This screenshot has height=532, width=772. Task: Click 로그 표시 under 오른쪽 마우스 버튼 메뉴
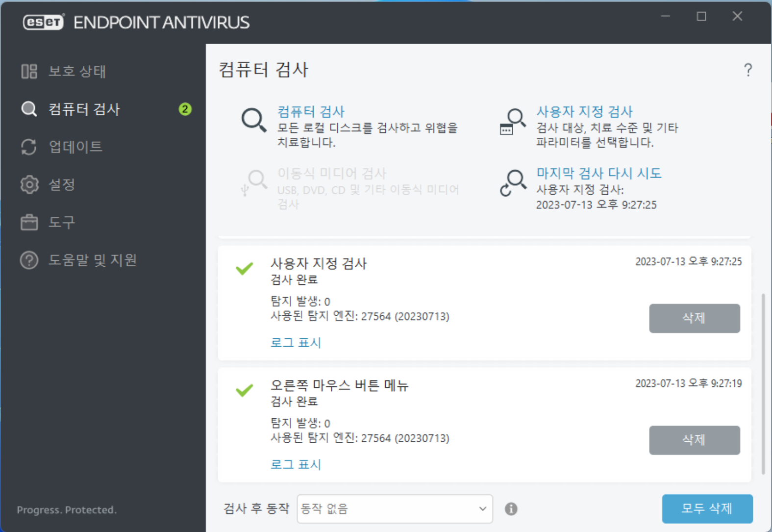[296, 464]
